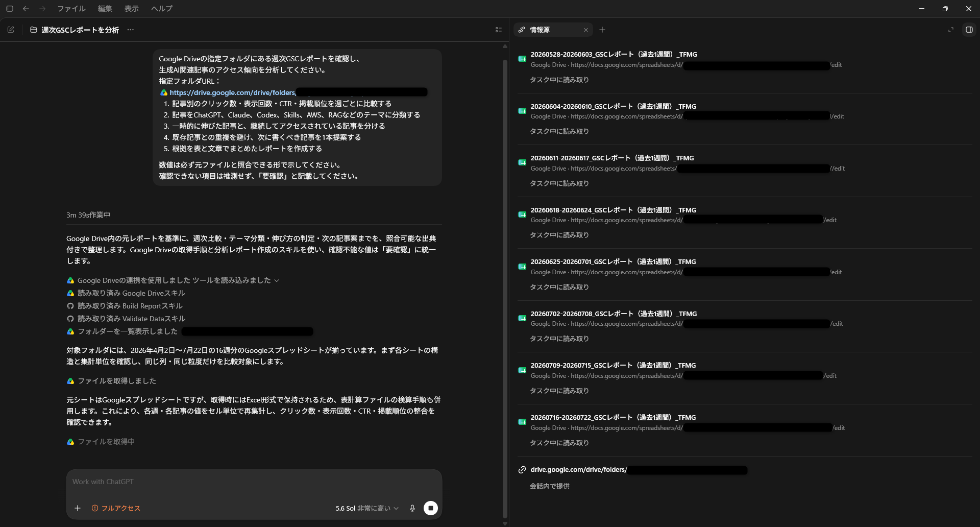Click the plus attach button in composer
980x527 pixels.
(x=78, y=508)
